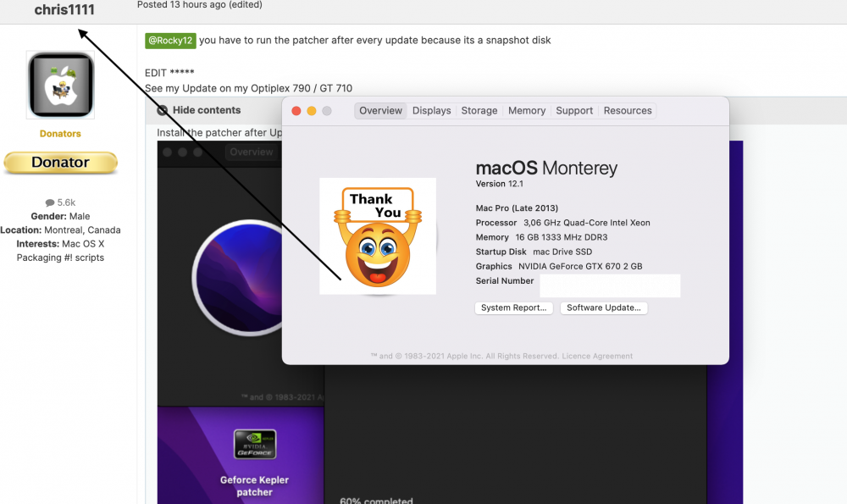
Task: Click the gold Donator badge
Action: (x=60, y=162)
